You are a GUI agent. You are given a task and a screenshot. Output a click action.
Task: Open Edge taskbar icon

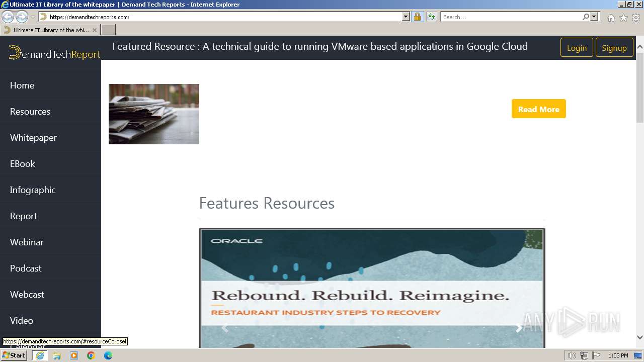point(108,355)
